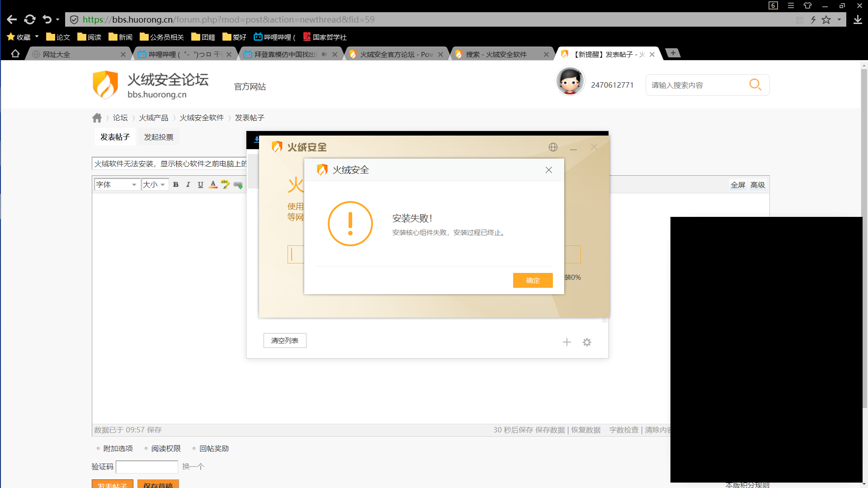Click the orange search magnifier icon
This screenshot has height=488, width=868.
[755, 84]
